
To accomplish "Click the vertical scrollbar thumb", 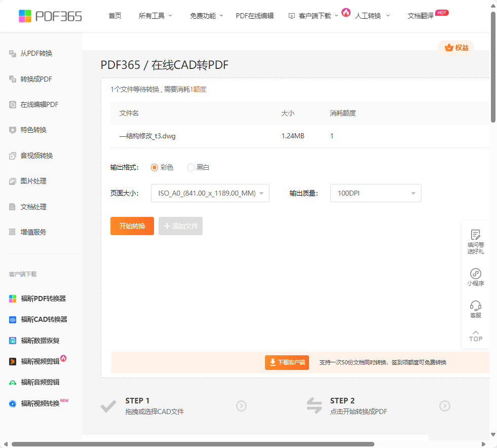I will (x=493, y=67).
